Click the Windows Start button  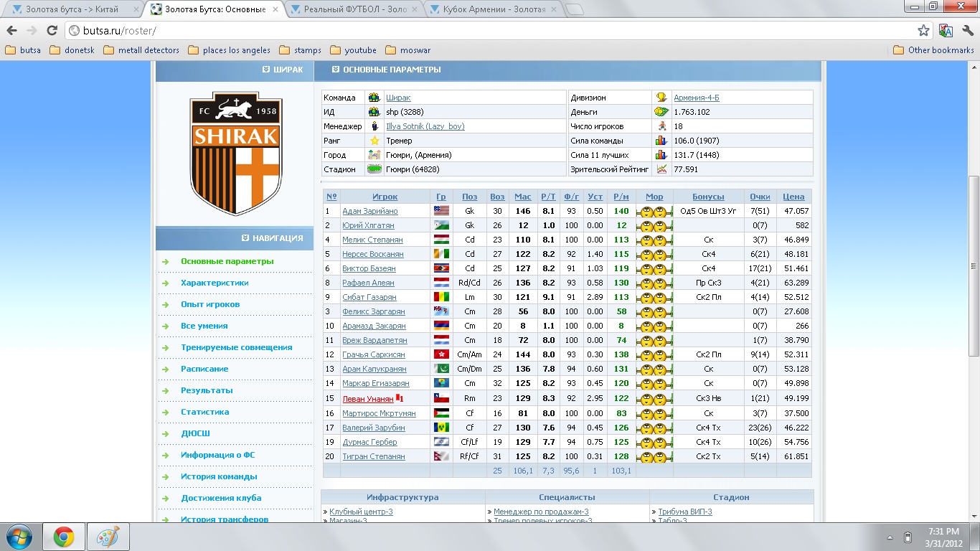[19, 537]
